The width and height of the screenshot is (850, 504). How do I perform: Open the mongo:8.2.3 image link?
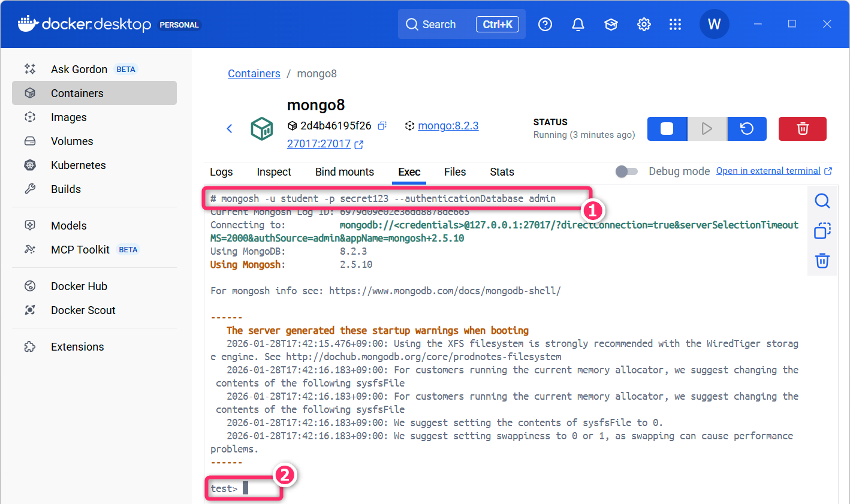click(x=448, y=126)
